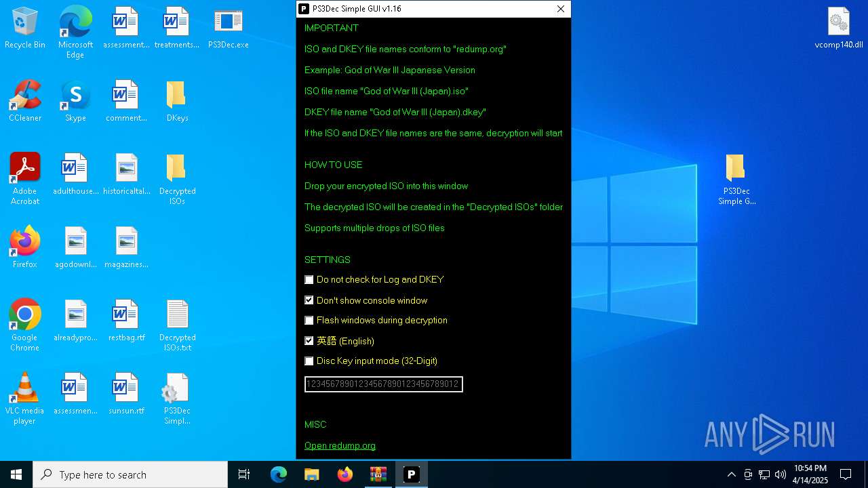This screenshot has width=868, height=488.
Task: Select the Decrypted ISOs.txt file icon
Action: 177,325
